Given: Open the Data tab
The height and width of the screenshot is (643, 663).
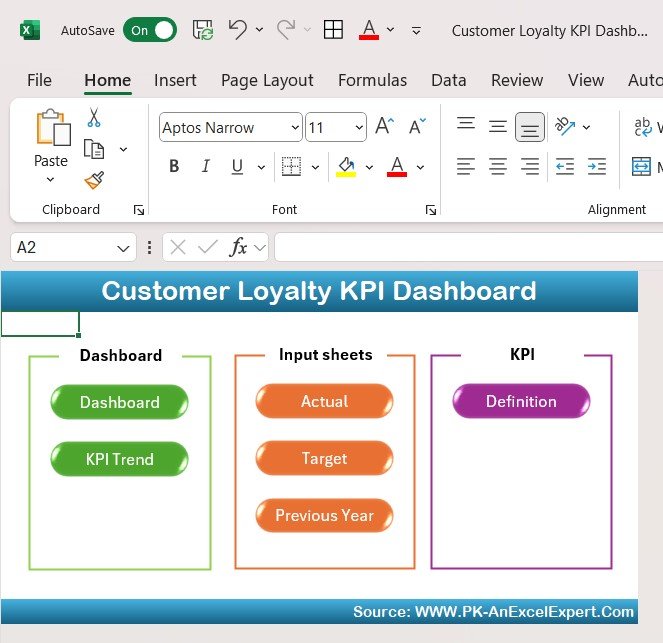Looking at the screenshot, I should tap(449, 80).
